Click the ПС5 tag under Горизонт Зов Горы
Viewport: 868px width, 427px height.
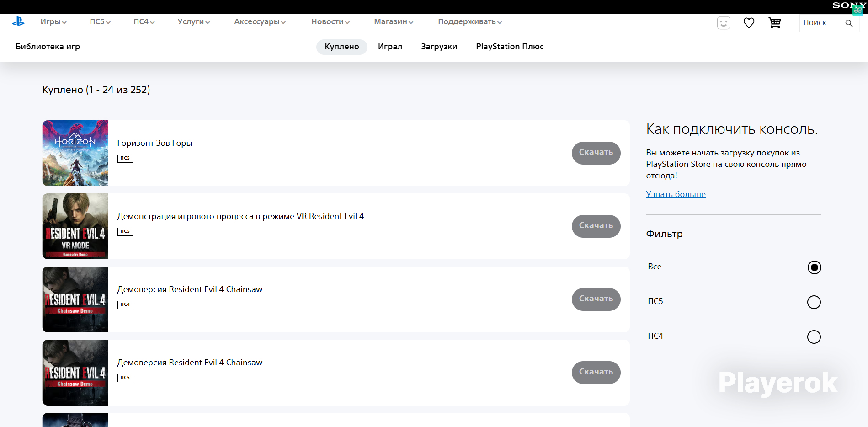pyautogui.click(x=125, y=158)
